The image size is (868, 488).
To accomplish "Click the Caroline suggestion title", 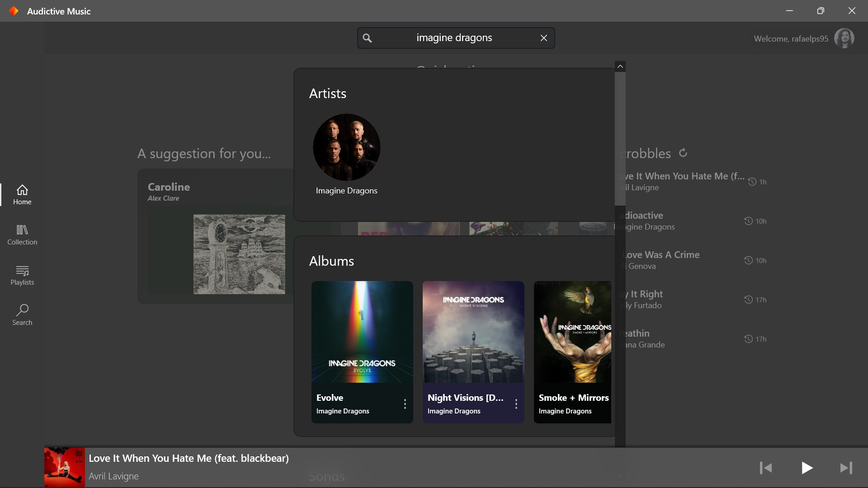I will (x=169, y=187).
